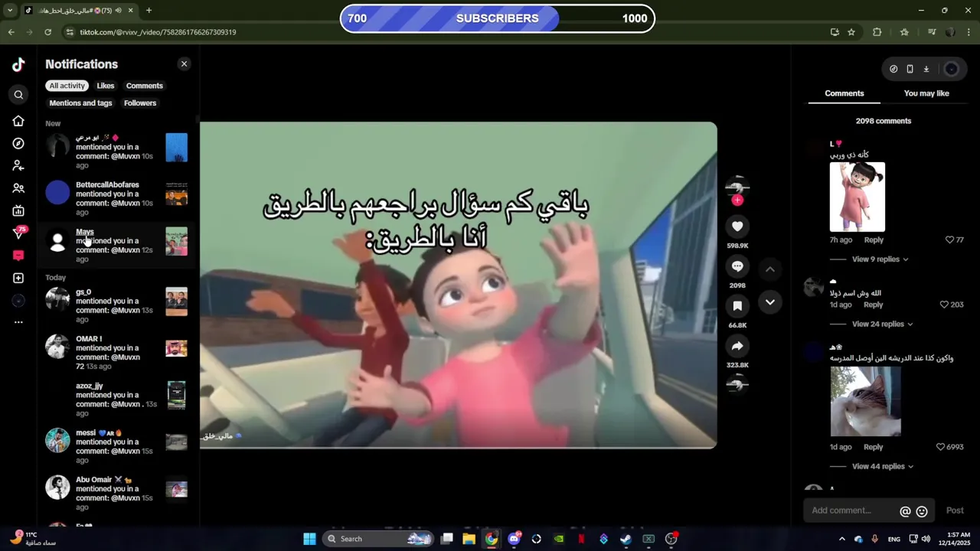
Task: Click the Get Coins icon in the top pill
Action: pyautogui.click(x=893, y=69)
